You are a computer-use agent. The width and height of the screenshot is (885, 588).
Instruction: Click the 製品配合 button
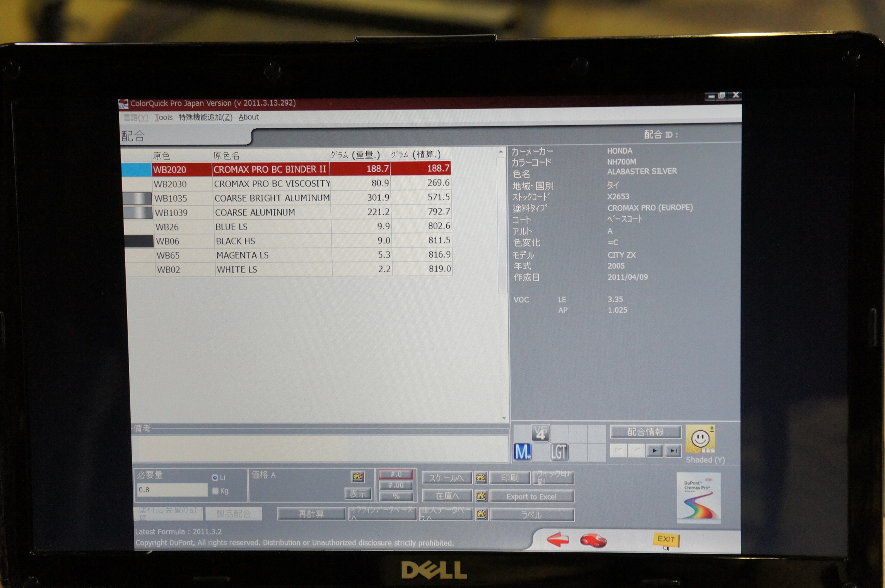coord(234,514)
